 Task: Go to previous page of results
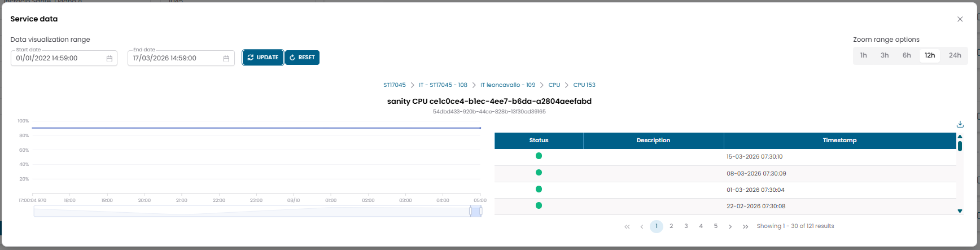tap(642, 227)
